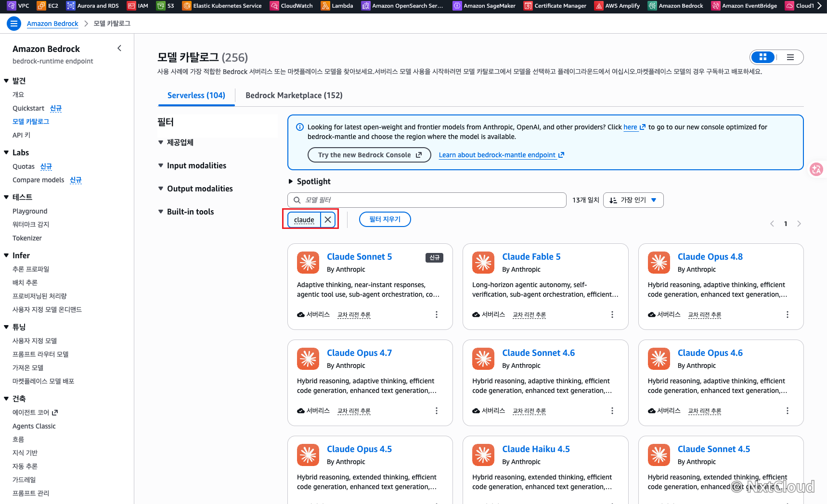Collapse the 제공업체 filter group

(161, 142)
